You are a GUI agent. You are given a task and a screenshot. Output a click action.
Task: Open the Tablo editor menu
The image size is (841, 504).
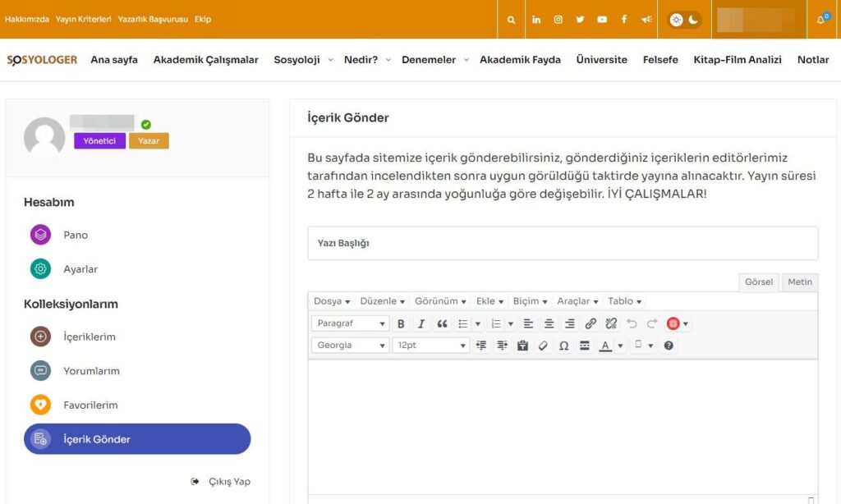tap(624, 301)
